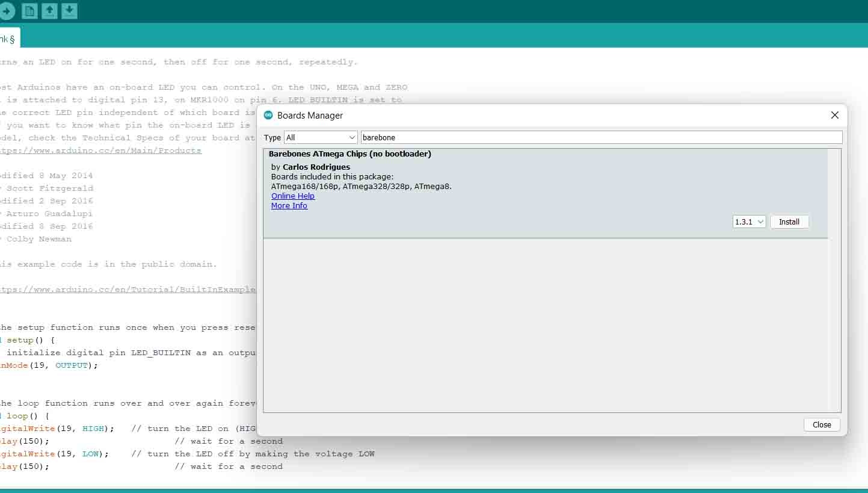Open the Online Help link
The height and width of the screenshot is (493, 868).
(293, 196)
